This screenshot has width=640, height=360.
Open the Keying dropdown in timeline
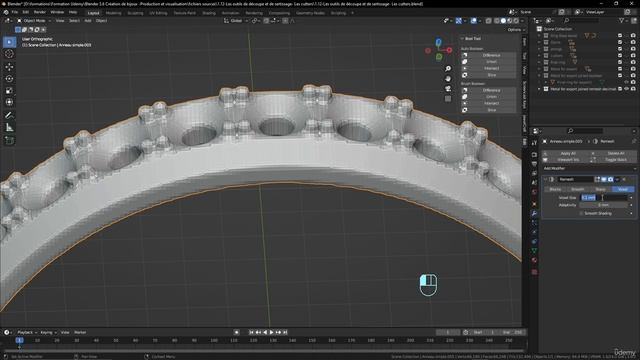(x=48, y=333)
